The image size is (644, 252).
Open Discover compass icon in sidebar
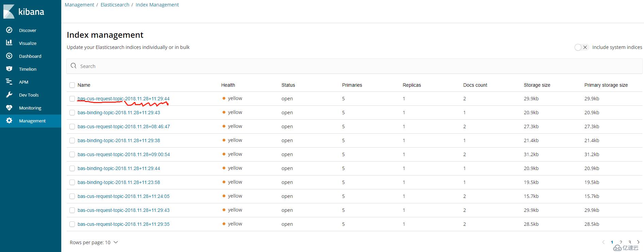[9, 30]
